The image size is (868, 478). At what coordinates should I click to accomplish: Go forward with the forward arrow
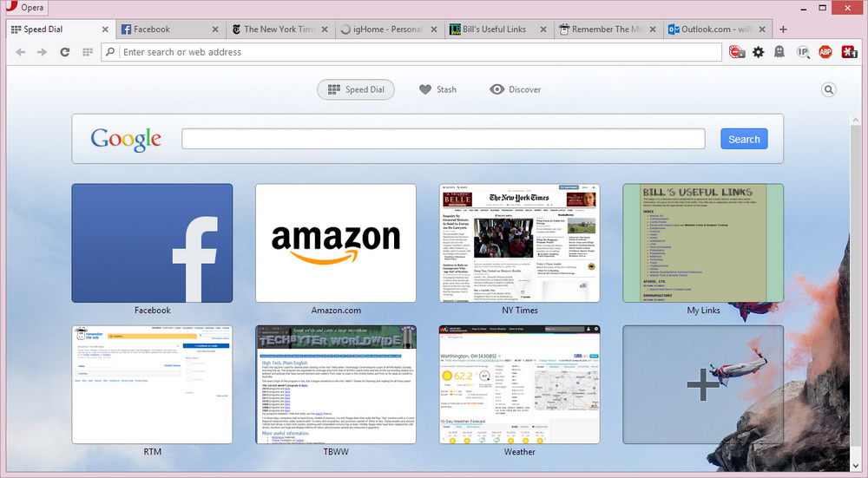42,52
